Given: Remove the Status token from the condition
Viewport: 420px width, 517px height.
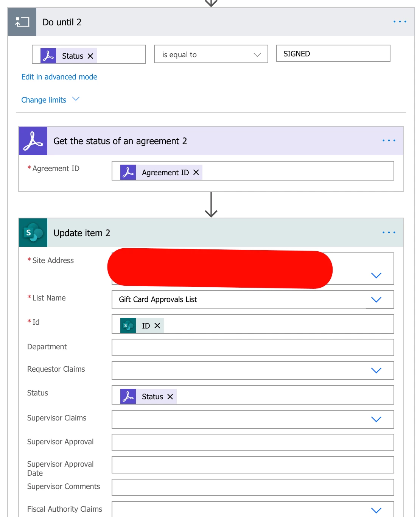Looking at the screenshot, I should tap(90, 56).
